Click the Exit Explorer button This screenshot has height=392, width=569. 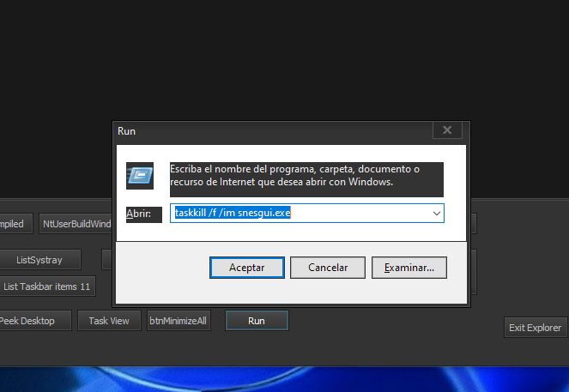tap(536, 328)
